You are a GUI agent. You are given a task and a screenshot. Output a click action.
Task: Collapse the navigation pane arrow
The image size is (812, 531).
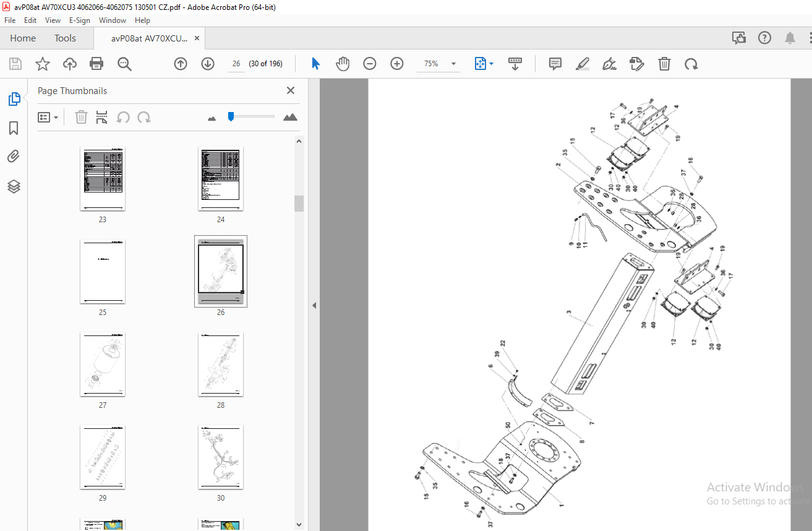point(314,305)
